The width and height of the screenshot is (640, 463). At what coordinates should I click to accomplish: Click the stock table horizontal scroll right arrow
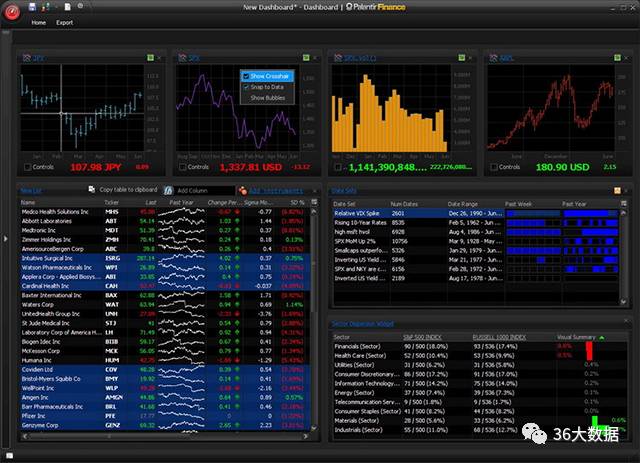[306, 436]
